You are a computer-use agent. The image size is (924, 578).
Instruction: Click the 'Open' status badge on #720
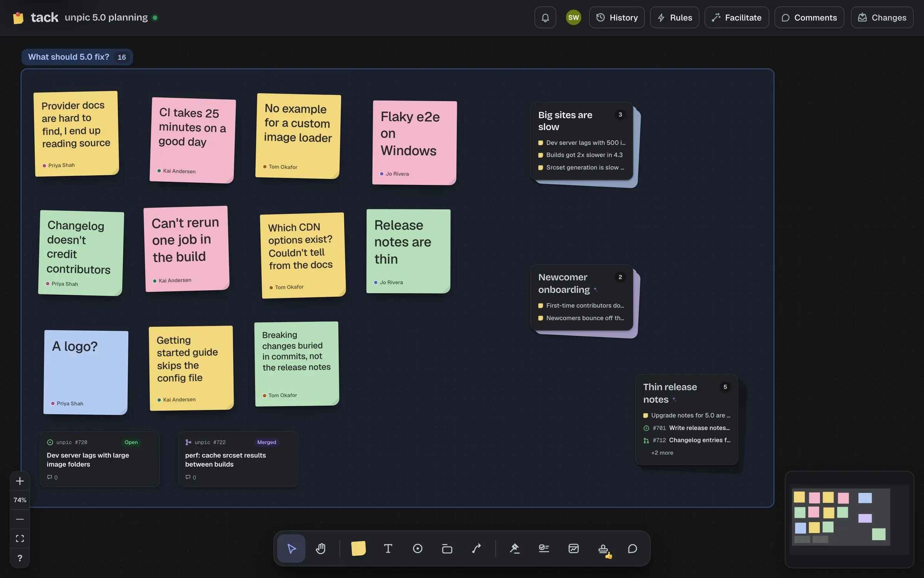[131, 442]
